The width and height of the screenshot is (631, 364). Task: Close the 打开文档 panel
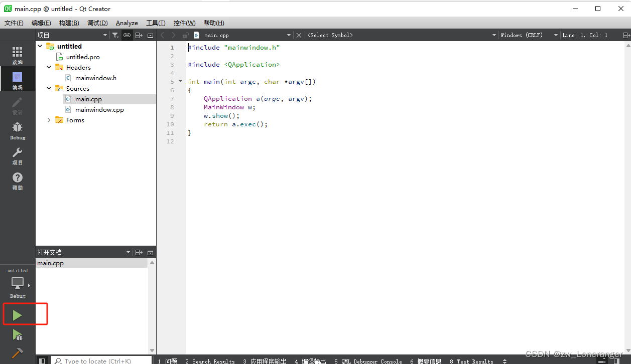[150, 252]
